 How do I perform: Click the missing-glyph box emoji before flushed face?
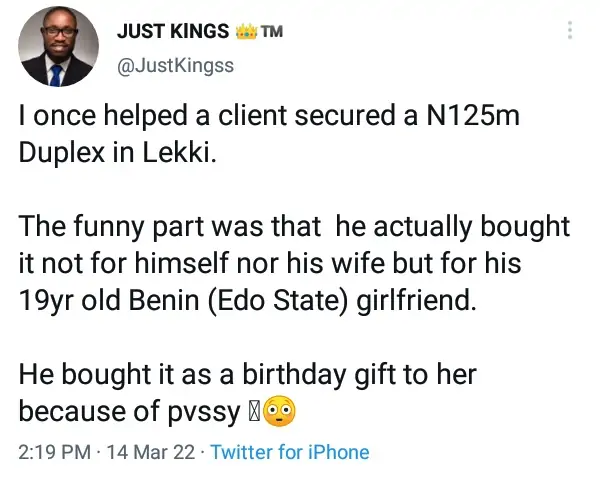pyautogui.click(x=254, y=411)
